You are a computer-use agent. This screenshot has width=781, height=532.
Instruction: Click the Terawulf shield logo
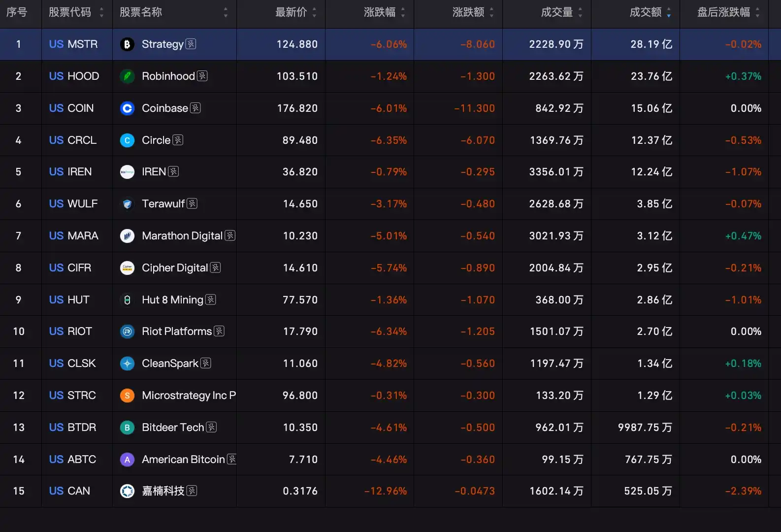click(127, 204)
